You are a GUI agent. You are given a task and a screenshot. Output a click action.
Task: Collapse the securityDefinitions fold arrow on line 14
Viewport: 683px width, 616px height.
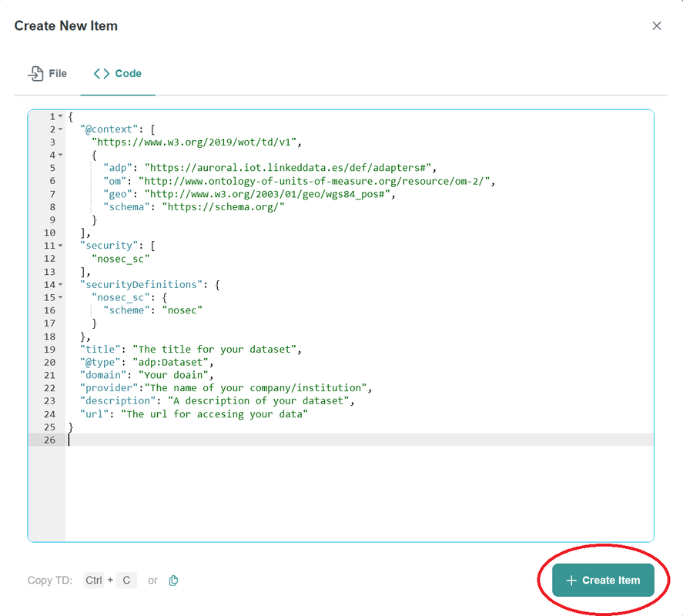tap(61, 284)
